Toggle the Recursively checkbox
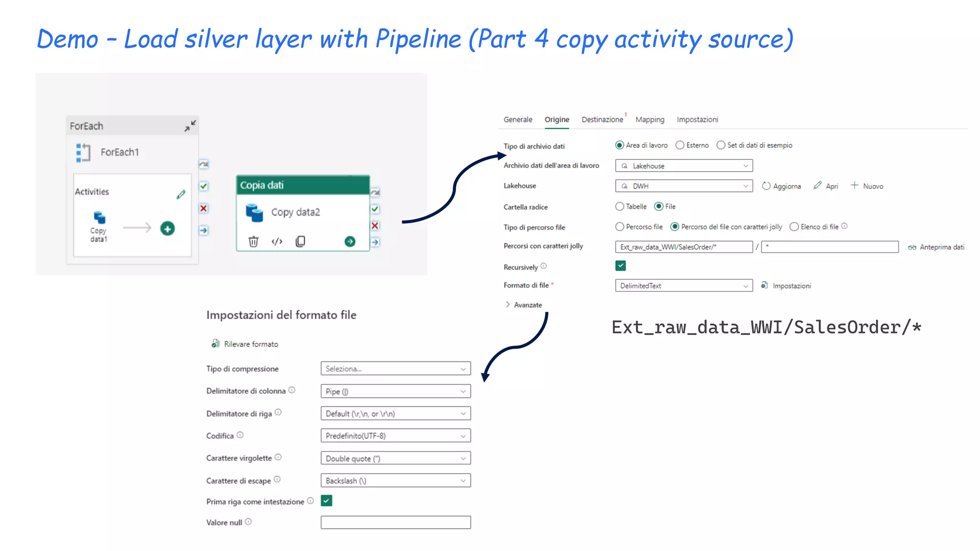The width and height of the screenshot is (980, 551). click(x=621, y=266)
